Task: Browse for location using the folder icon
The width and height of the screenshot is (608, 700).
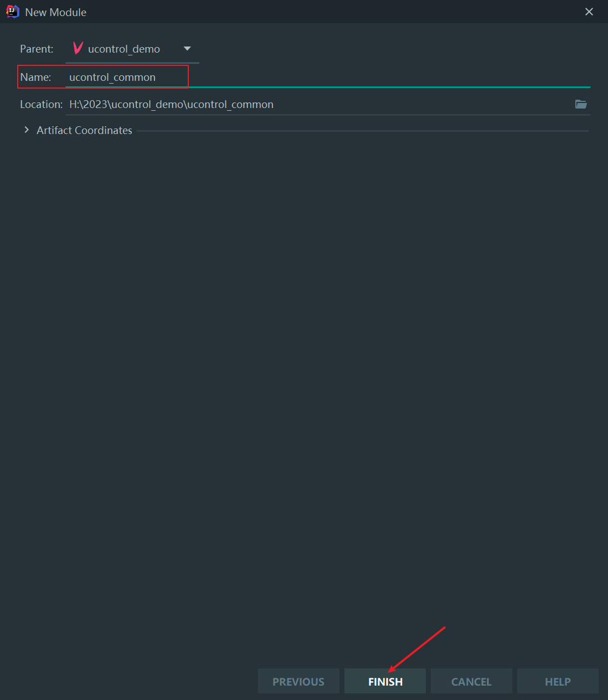Action: tap(580, 104)
